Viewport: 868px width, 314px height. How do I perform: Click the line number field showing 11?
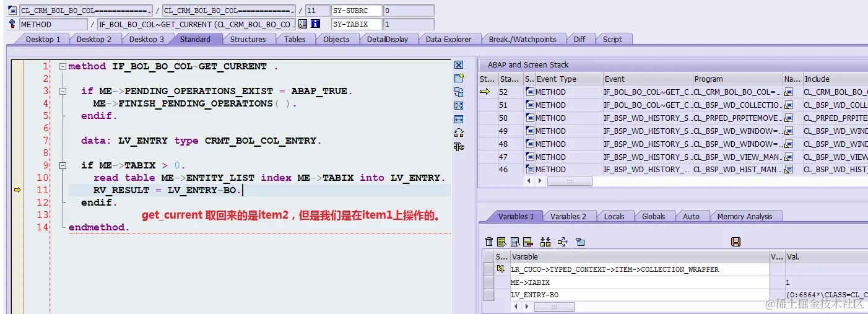pos(318,11)
